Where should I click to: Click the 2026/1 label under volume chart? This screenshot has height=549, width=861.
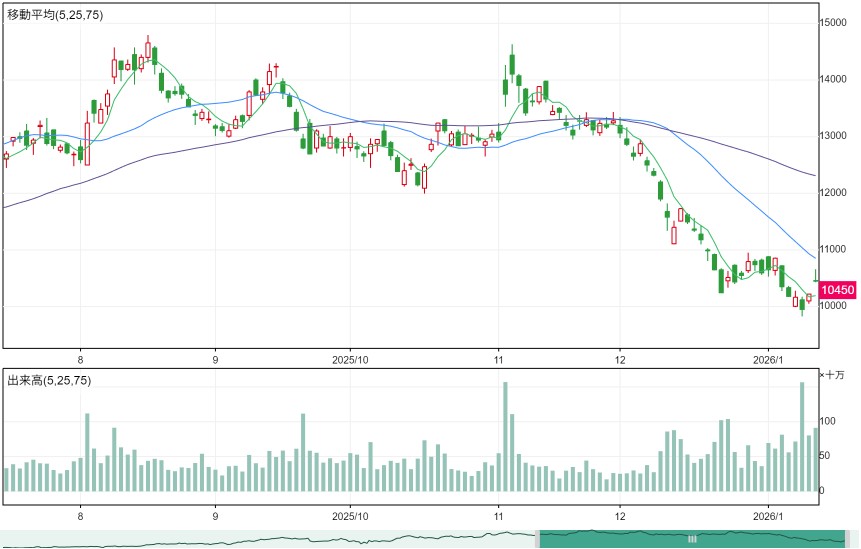768,517
